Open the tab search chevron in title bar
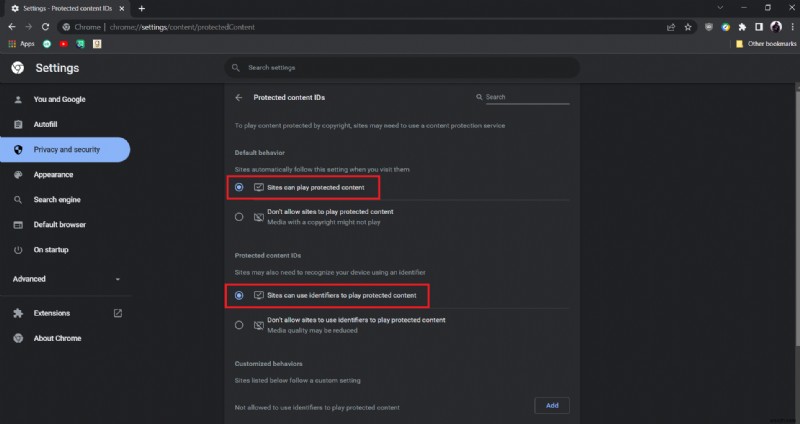Viewport: 800px width, 424px height. 720,8
